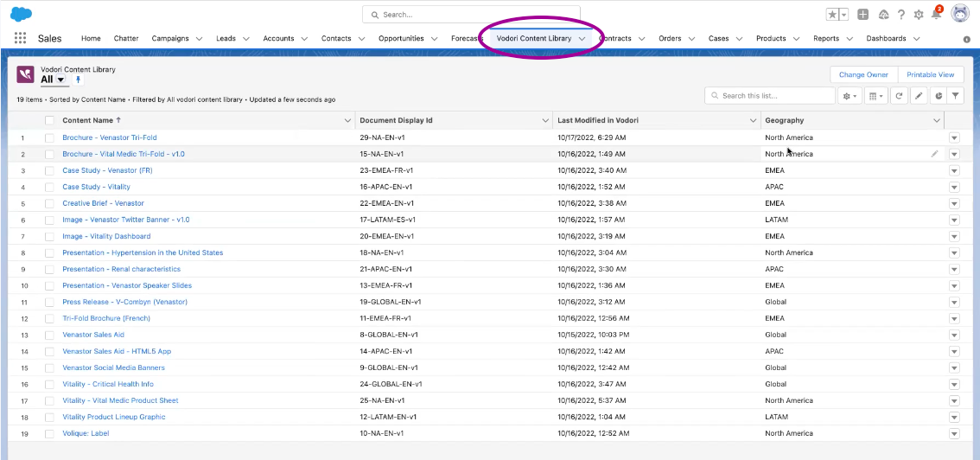
Task: Select the 17-LATAM-ES-v1 display id cell
Action: pyautogui.click(x=387, y=220)
